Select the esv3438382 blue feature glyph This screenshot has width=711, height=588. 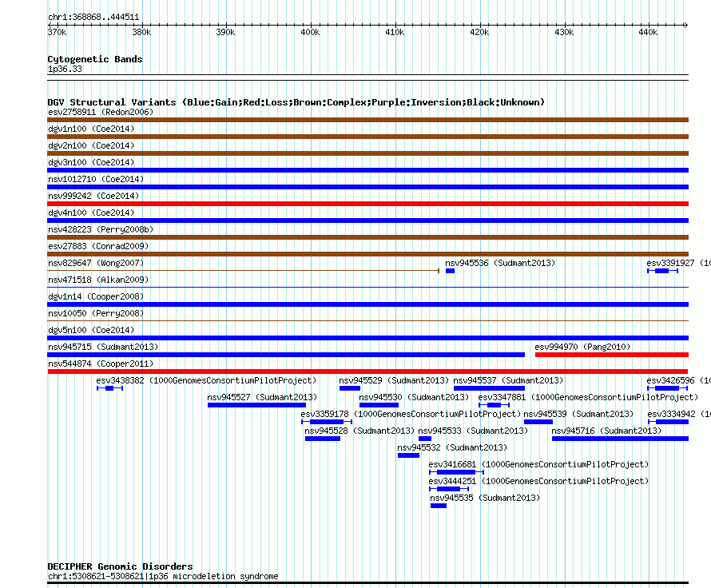(109, 388)
